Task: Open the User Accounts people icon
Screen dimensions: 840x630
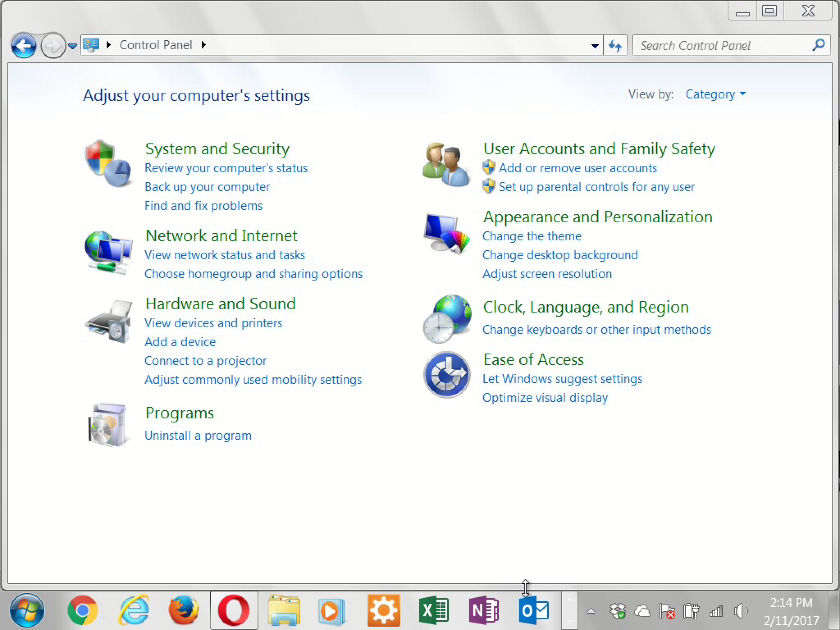Action: tap(446, 164)
